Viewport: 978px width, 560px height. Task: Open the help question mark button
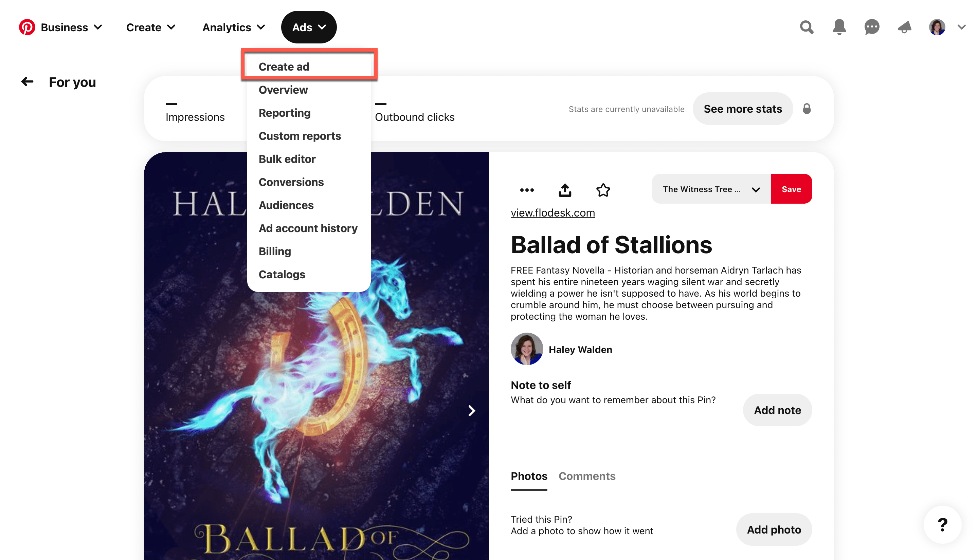coord(942,524)
